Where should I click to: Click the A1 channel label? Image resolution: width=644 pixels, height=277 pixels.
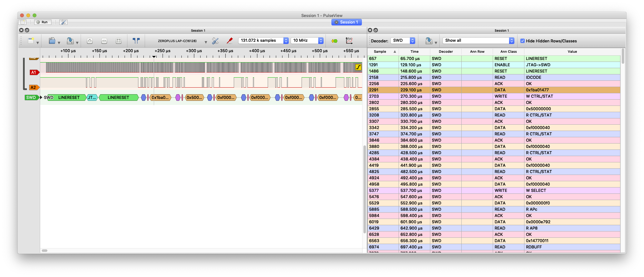click(34, 73)
